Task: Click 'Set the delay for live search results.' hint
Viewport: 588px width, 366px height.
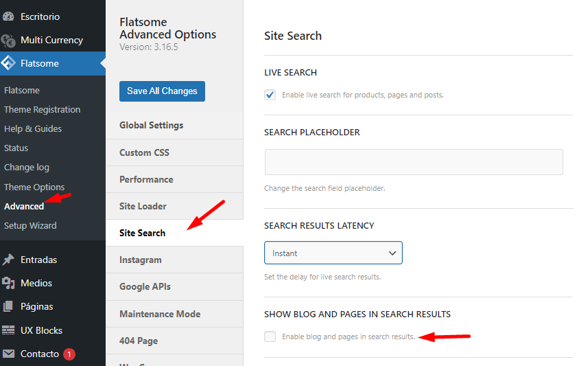Action: coord(322,277)
